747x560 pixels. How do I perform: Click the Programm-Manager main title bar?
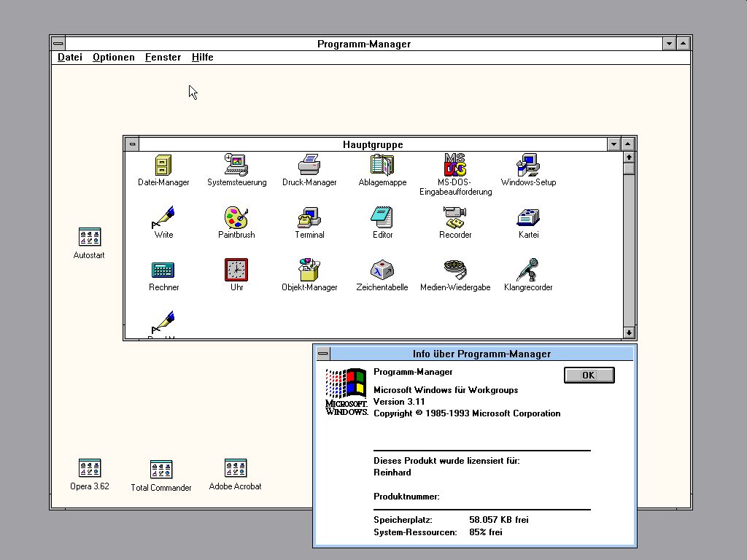[x=364, y=44]
